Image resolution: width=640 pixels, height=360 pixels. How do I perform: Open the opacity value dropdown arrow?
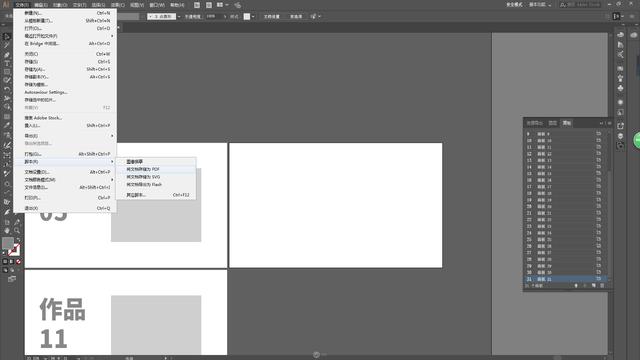(x=224, y=16)
